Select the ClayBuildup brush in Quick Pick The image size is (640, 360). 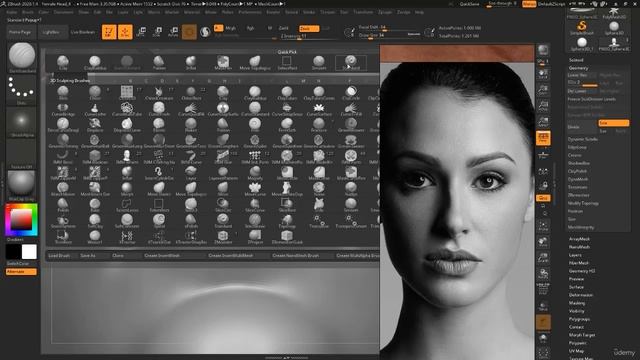tap(95, 63)
